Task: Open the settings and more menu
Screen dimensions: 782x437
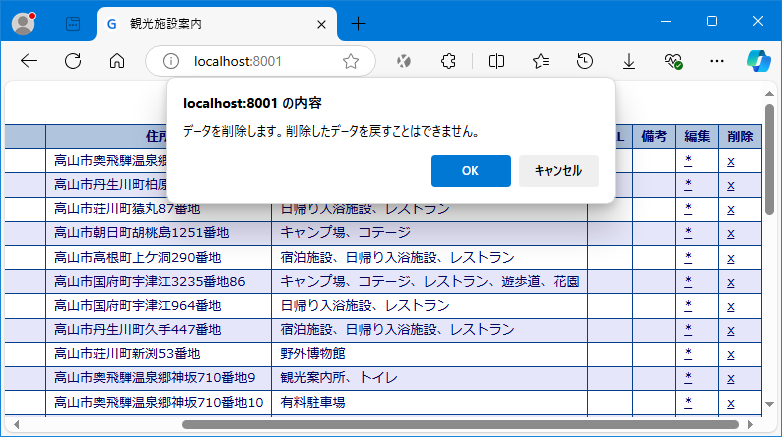Action: 717,61
